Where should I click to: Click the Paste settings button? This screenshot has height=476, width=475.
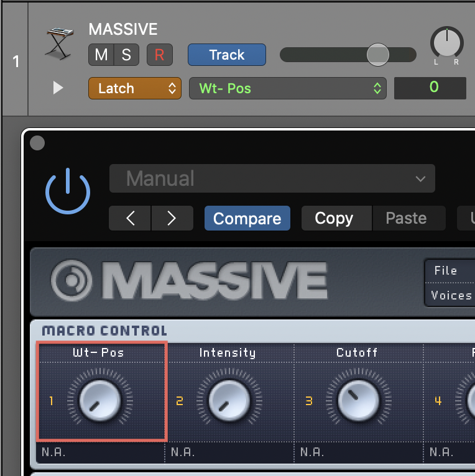pyautogui.click(x=409, y=218)
